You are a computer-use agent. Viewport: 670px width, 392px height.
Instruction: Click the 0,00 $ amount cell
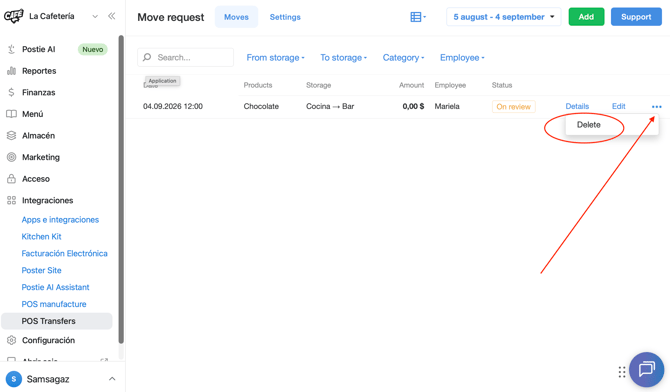tap(413, 106)
